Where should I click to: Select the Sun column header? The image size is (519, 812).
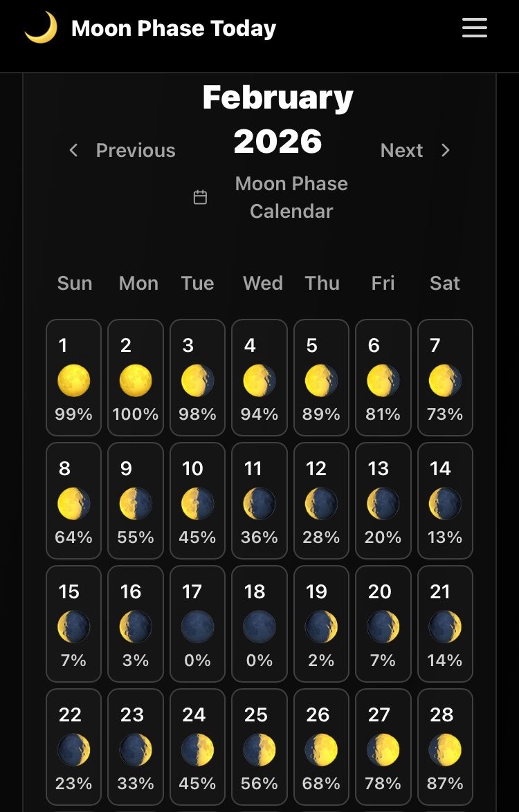pyautogui.click(x=74, y=283)
